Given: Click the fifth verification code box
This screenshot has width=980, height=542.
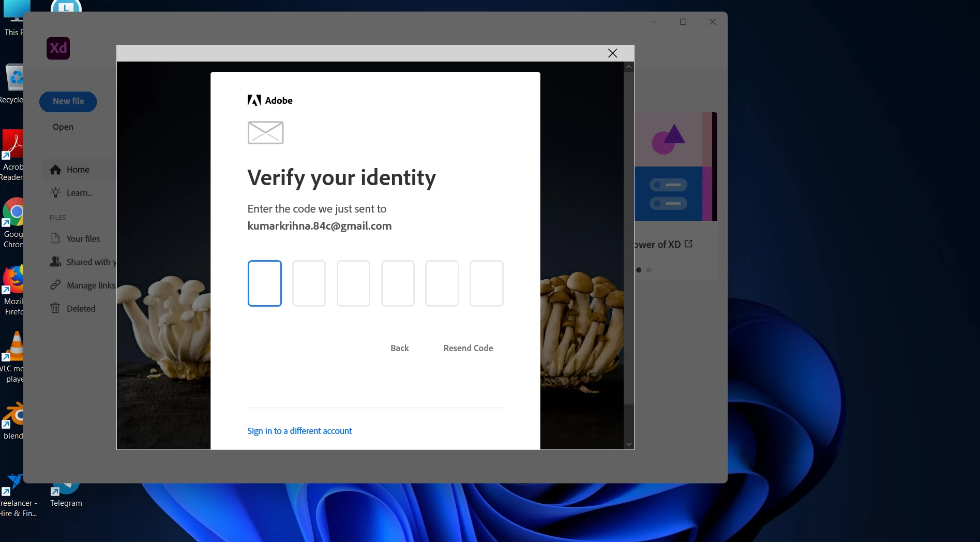Looking at the screenshot, I should [x=442, y=283].
